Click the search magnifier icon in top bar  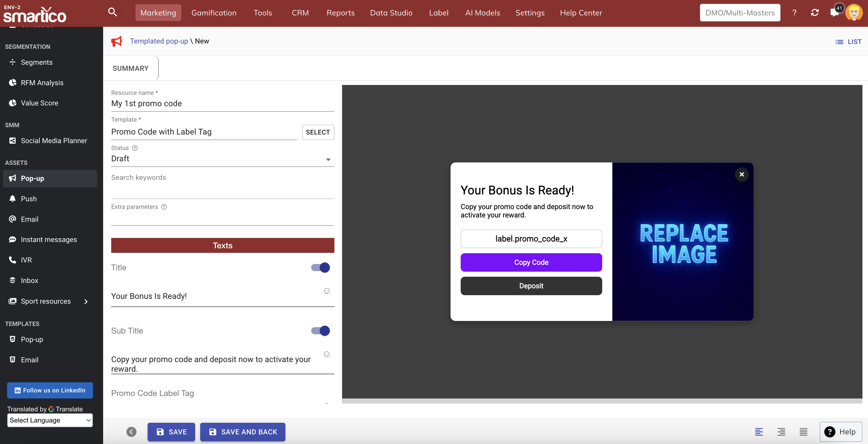click(112, 12)
